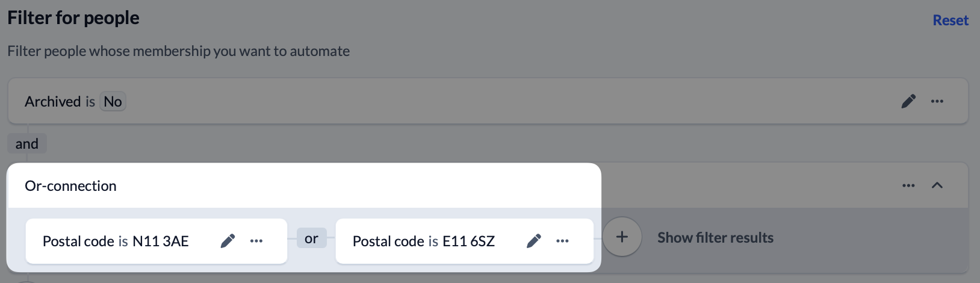Collapse the Or-connection group
The height and width of the screenshot is (283, 980).
coord(937,185)
